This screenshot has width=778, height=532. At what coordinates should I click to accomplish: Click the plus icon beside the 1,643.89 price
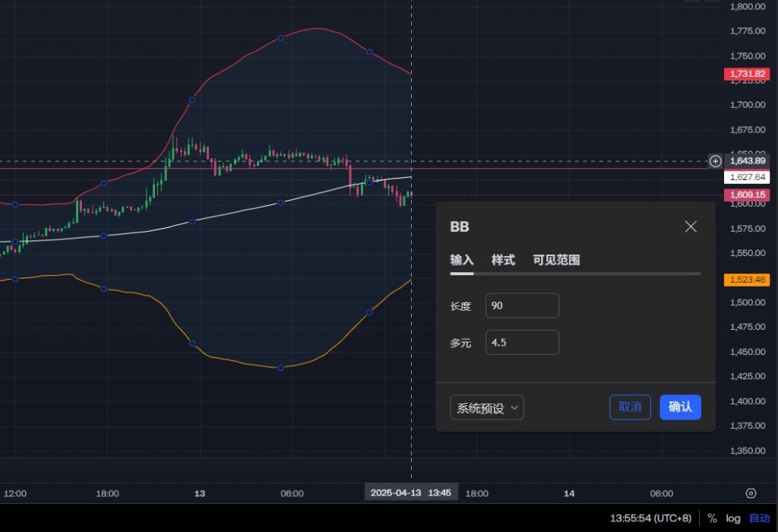pyautogui.click(x=715, y=161)
